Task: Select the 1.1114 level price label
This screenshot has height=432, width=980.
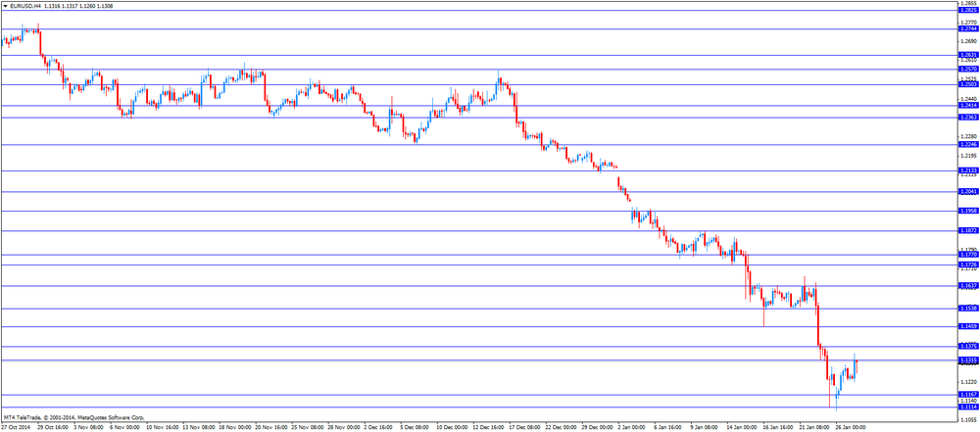Action: (967, 407)
